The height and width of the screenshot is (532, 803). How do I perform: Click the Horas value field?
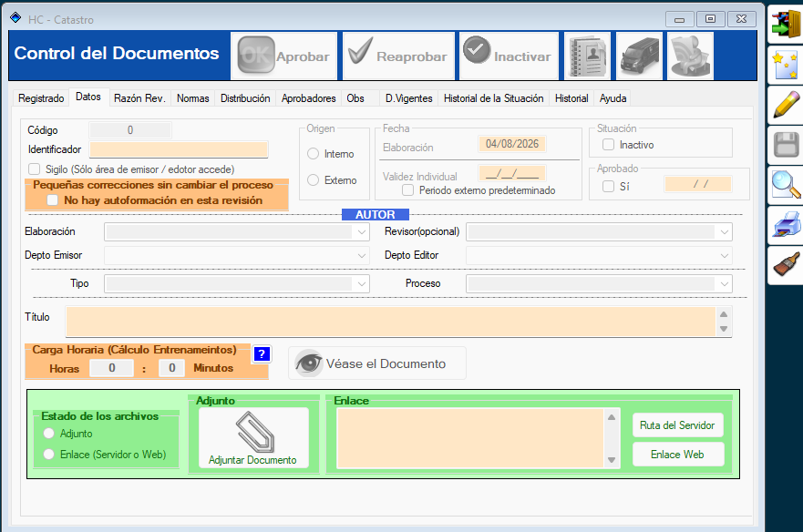(x=111, y=368)
